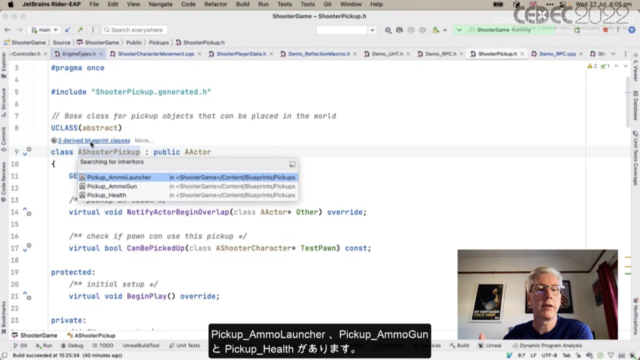
Task: Show hidden tabs with the tab overflow chevron
Action: tap(613, 54)
